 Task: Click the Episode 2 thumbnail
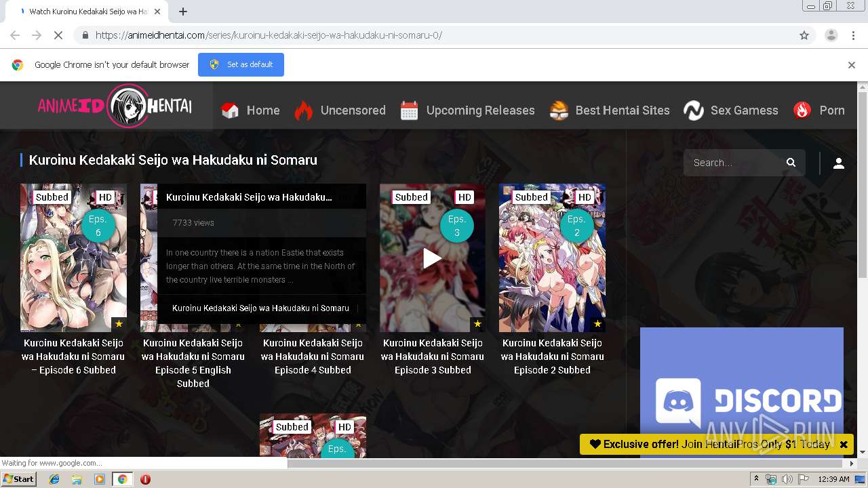pyautogui.click(x=552, y=258)
